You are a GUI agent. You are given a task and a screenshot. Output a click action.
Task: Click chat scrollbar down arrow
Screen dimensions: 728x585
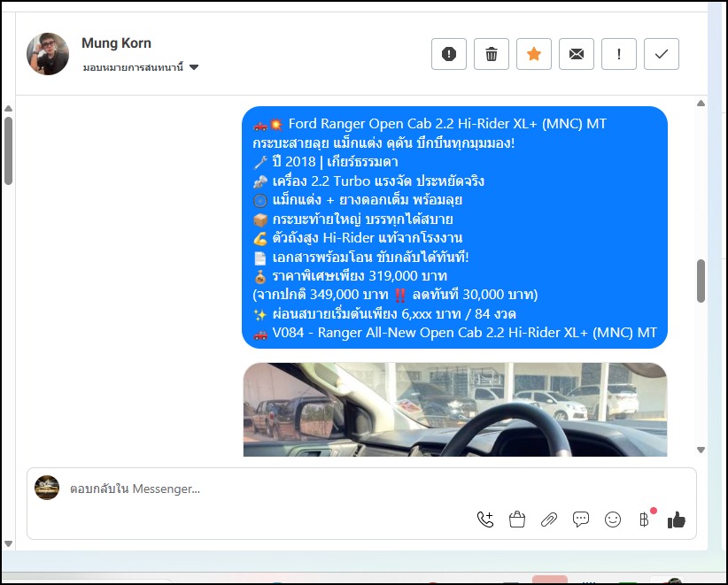pos(701,450)
